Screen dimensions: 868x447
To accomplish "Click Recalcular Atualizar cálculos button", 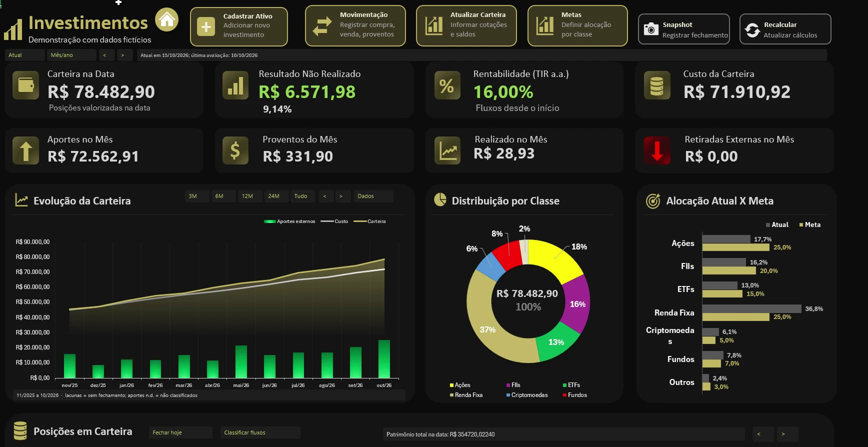I will coord(785,29).
